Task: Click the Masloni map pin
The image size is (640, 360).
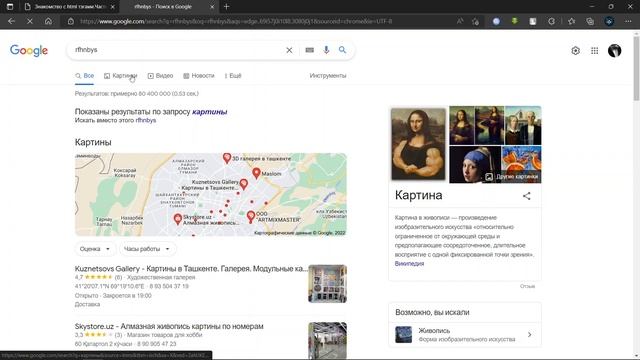Action: point(256,173)
